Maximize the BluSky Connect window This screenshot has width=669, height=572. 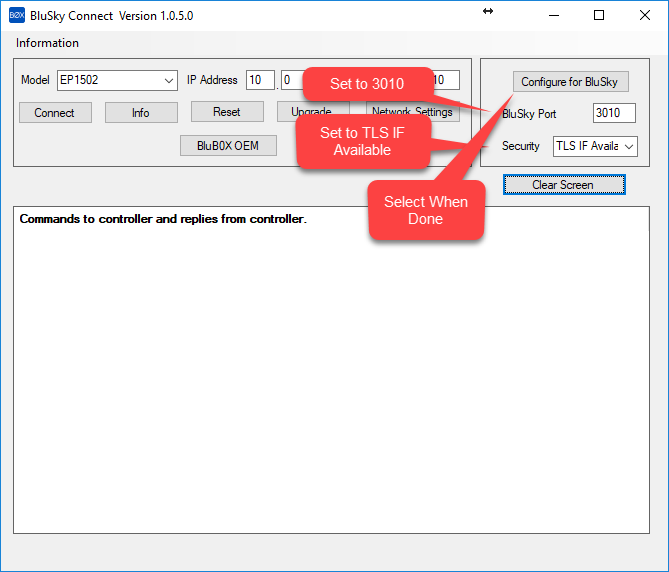599,15
